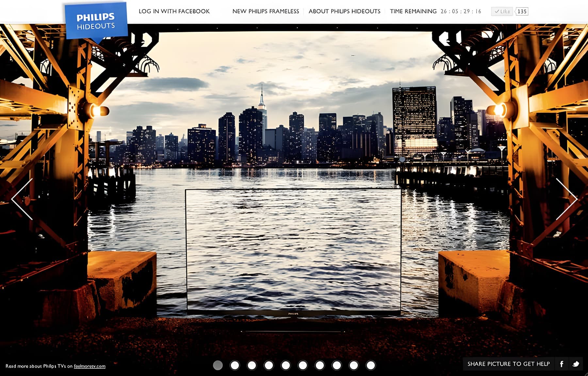Open About Philips Hideouts
The image size is (588, 376).
pos(344,11)
